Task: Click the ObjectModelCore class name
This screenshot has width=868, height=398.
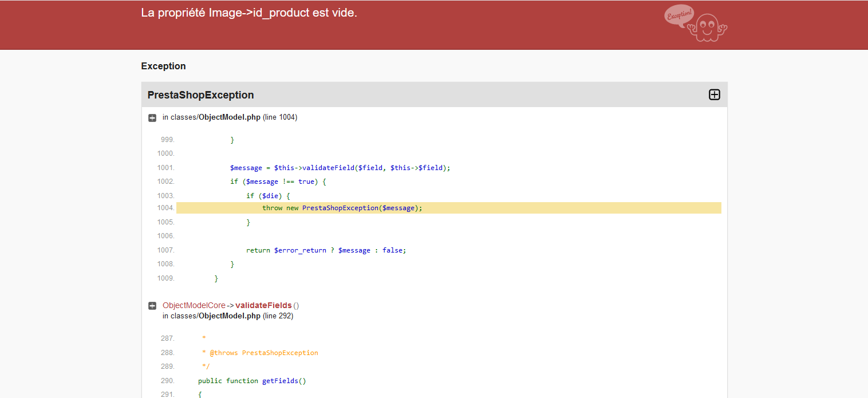Action: pyautogui.click(x=194, y=305)
